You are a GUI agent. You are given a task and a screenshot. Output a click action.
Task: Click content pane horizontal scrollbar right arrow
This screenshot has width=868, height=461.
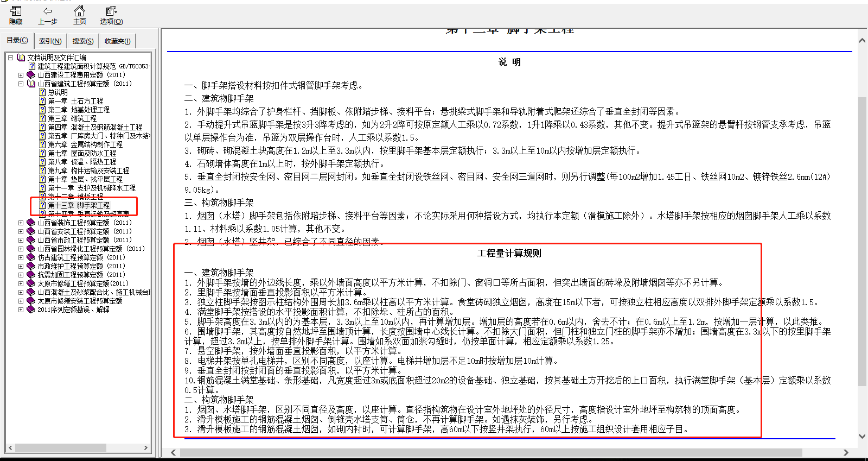point(846,452)
